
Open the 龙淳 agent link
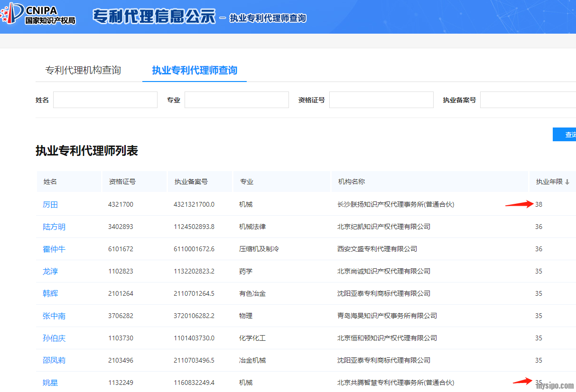[x=50, y=272]
